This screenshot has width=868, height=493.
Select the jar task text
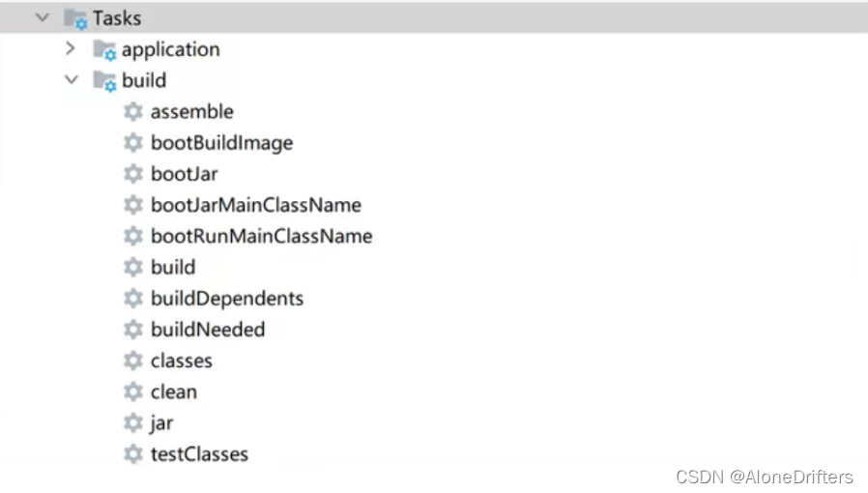click(x=161, y=423)
